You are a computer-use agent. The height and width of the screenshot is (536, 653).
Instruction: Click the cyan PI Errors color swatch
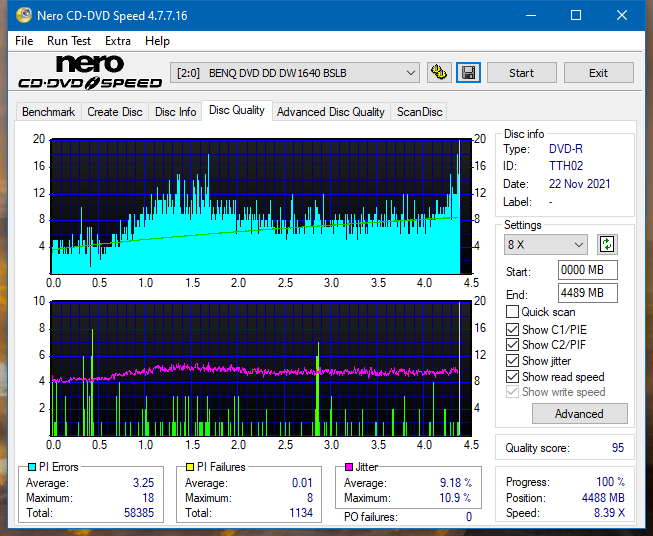pos(32,467)
